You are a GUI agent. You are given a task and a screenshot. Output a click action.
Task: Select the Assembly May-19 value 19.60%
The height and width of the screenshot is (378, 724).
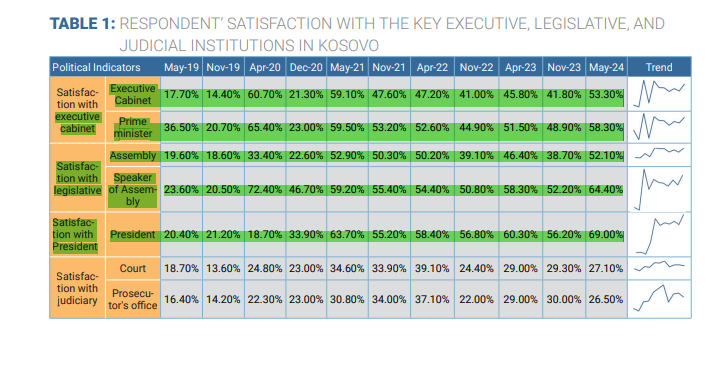coord(181,156)
